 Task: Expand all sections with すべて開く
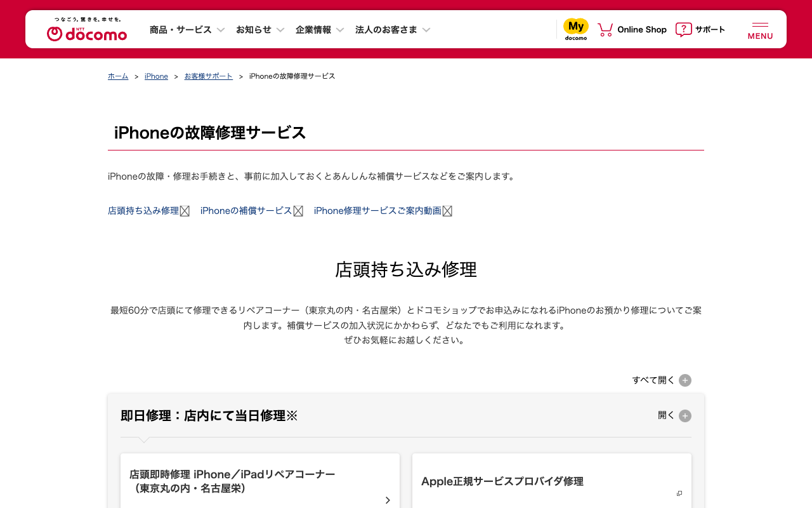click(x=662, y=380)
